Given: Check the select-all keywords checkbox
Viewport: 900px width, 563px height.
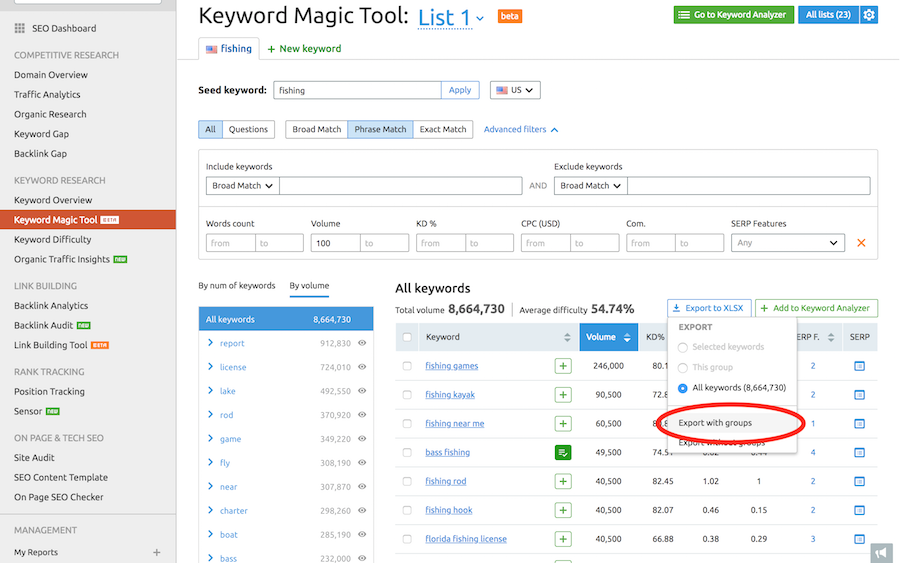Looking at the screenshot, I should [x=407, y=337].
